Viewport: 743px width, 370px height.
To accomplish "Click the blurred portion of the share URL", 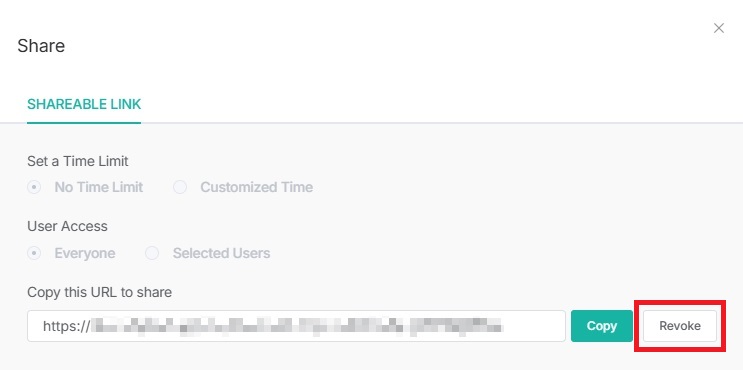I will click(x=297, y=326).
